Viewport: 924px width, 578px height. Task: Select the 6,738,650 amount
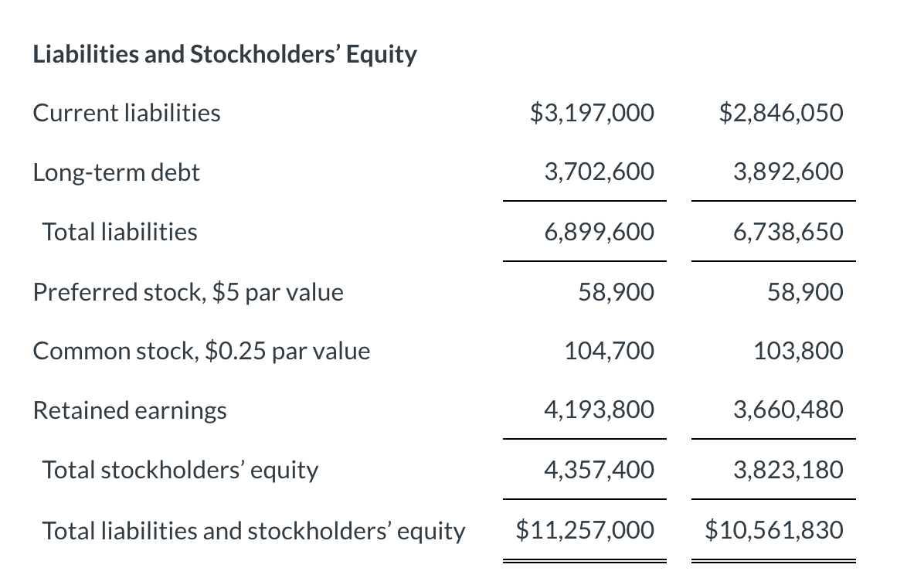[x=788, y=232]
